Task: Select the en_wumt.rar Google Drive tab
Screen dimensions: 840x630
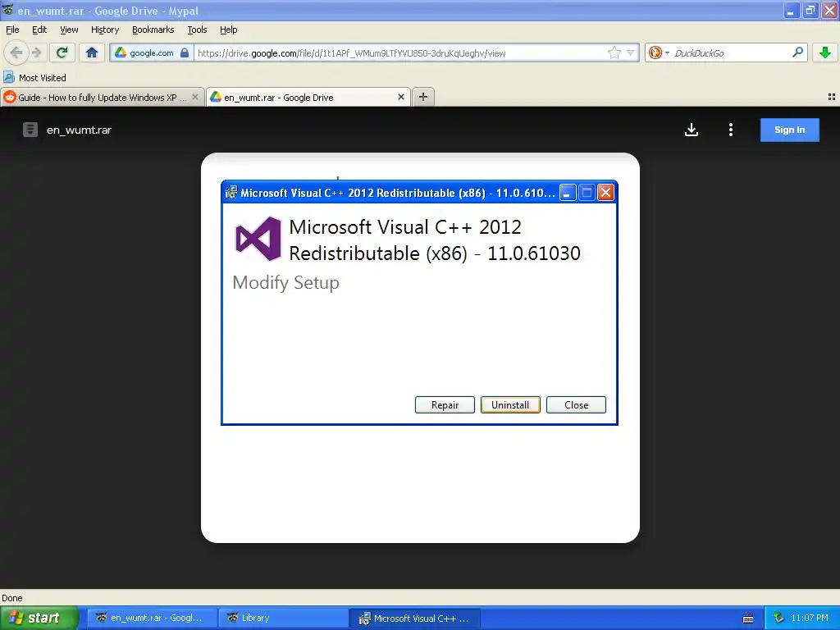Action: (308, 97)
